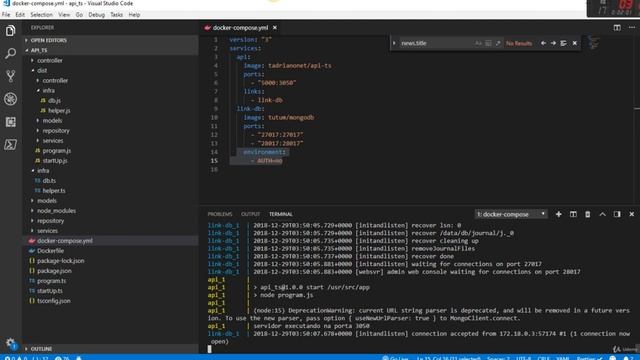This screenshot has width=640, height=360.
Task: Split the editor to the right
Action: 617,27
